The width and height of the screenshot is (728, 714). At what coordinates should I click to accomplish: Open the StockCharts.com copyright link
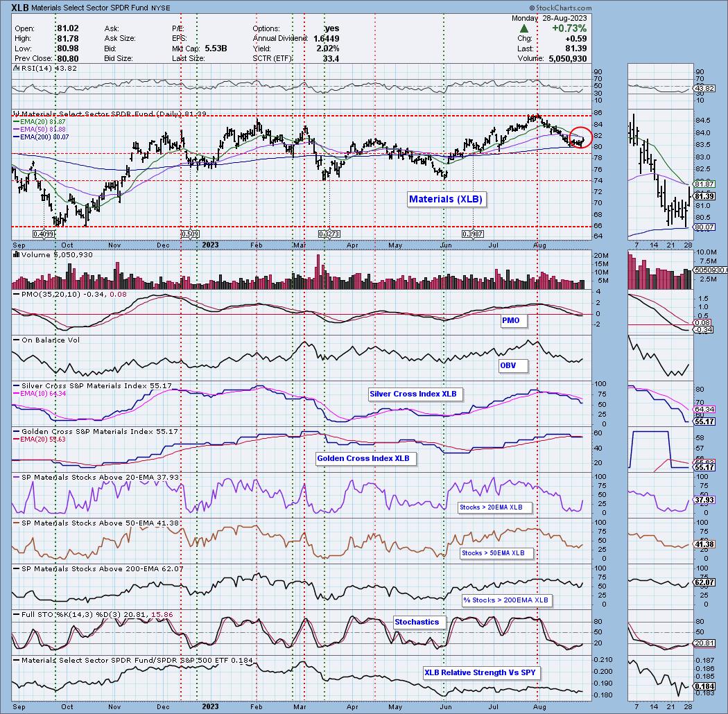560,8
